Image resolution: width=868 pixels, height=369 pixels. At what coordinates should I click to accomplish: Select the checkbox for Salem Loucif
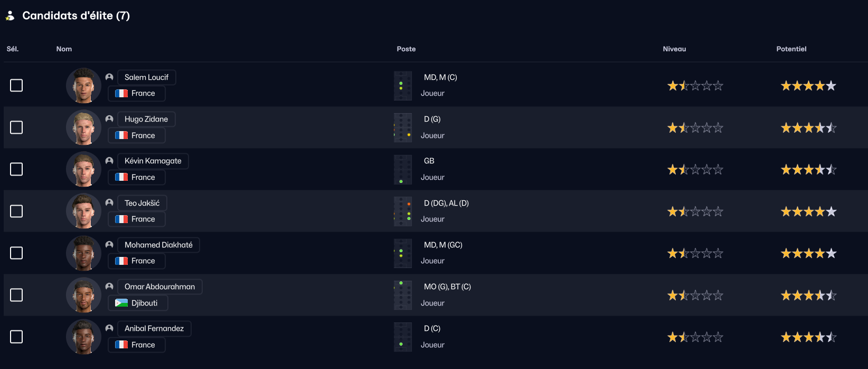click(x=16, y=85)
